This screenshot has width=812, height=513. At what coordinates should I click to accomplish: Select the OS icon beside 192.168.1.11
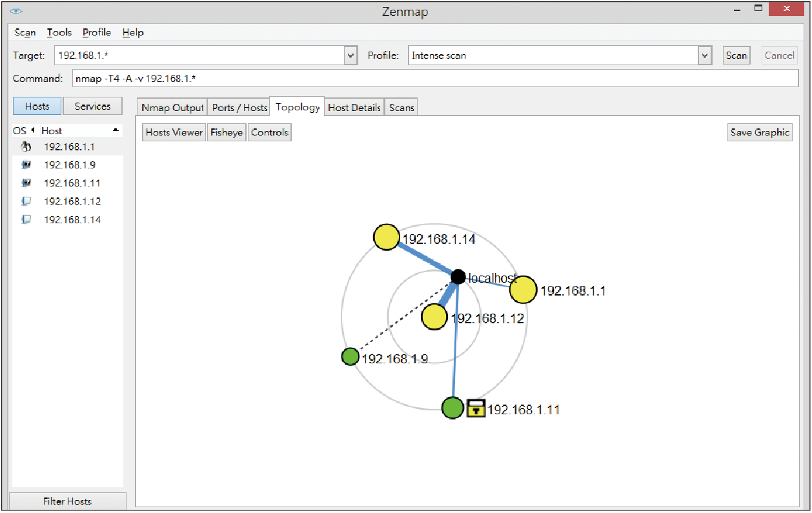[x=26, y=183]
